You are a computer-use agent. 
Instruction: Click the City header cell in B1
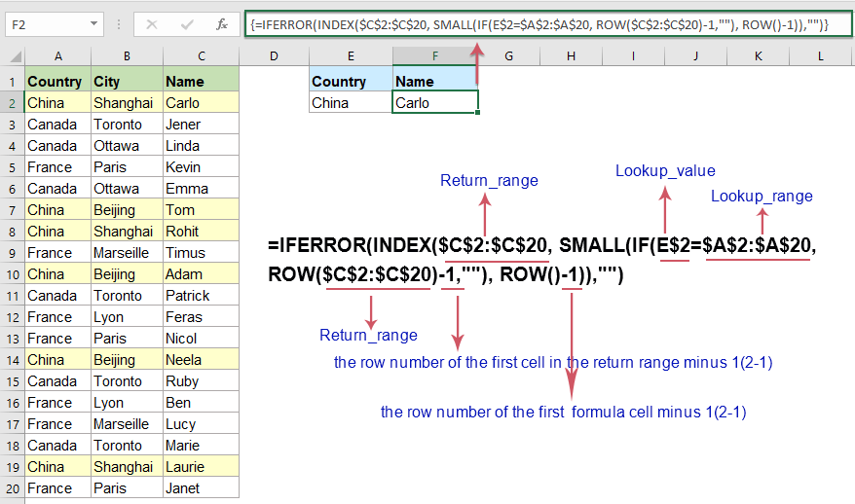(x=127, y=81)
